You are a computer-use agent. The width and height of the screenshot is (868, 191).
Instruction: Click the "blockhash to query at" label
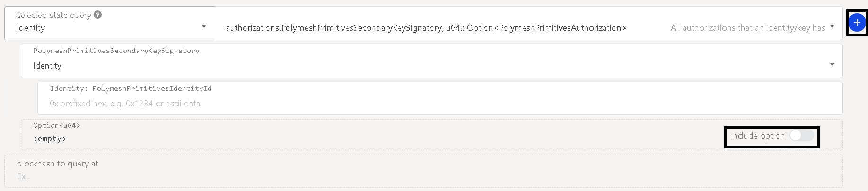[57, 164]
